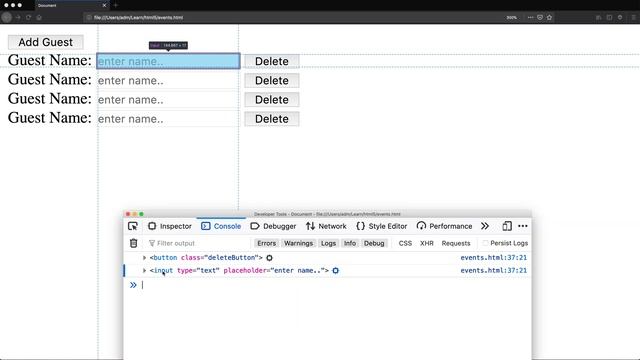Focus the highlighted first guest name field
This screenshot has height=360, width=640.
[x=168, y=61]
